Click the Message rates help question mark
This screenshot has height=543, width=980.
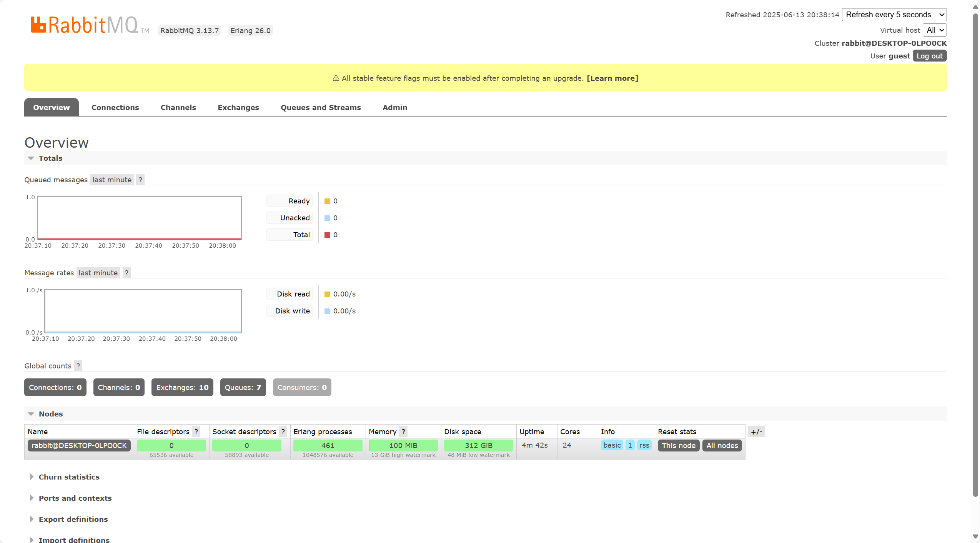pos(126,273)
